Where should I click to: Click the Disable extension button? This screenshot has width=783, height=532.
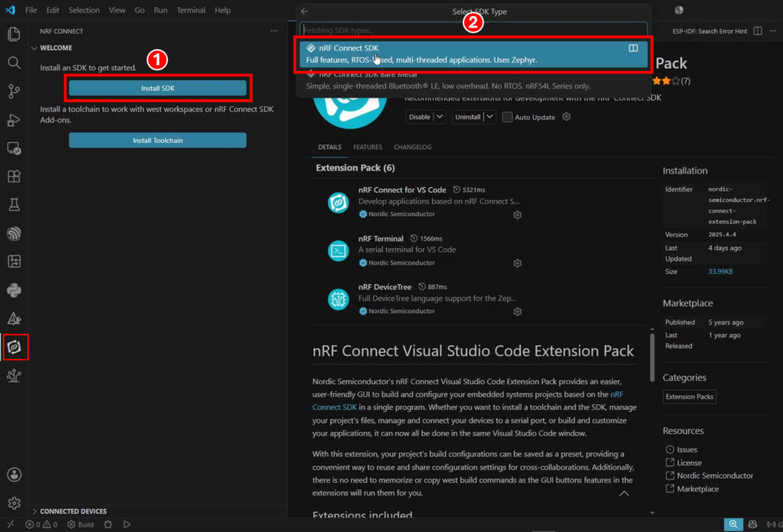(x=420, y=117)
